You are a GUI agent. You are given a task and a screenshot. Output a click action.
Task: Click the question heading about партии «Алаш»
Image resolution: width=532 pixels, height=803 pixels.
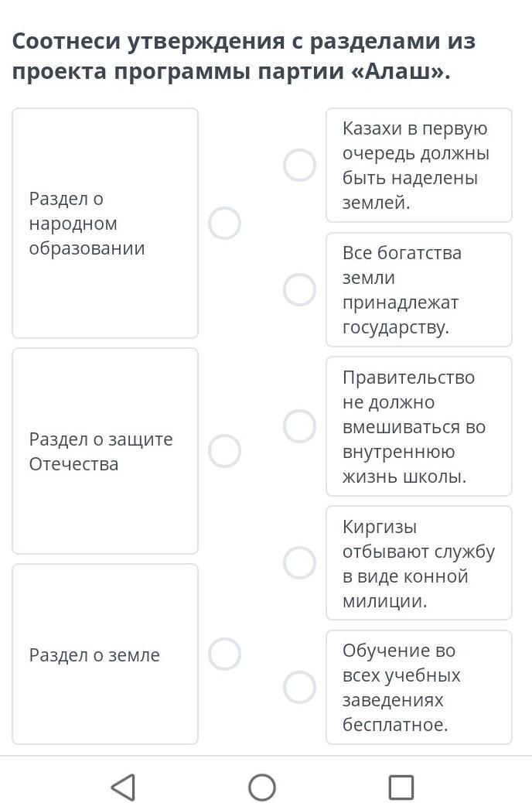(x=244, y=56)
